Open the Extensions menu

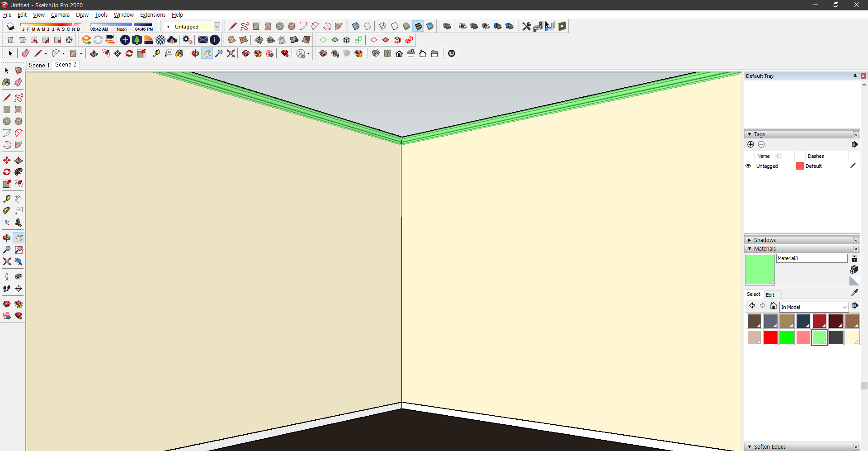(153, 15)
